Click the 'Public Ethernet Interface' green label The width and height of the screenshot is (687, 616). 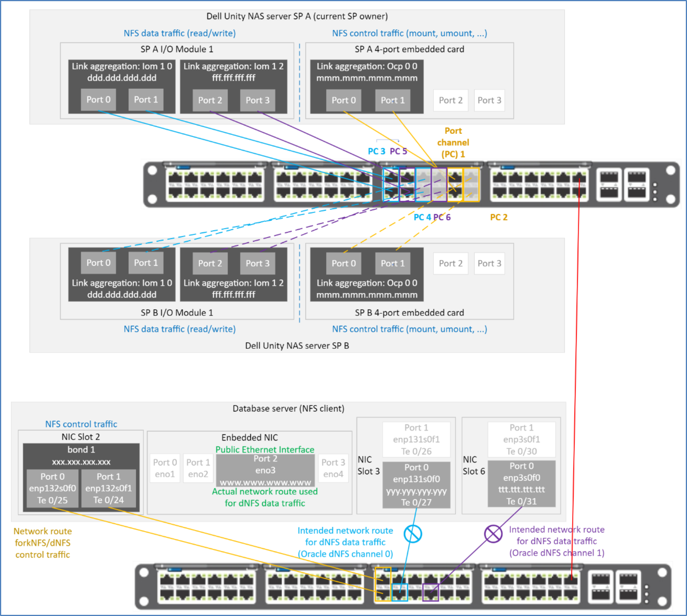point(265,450)
